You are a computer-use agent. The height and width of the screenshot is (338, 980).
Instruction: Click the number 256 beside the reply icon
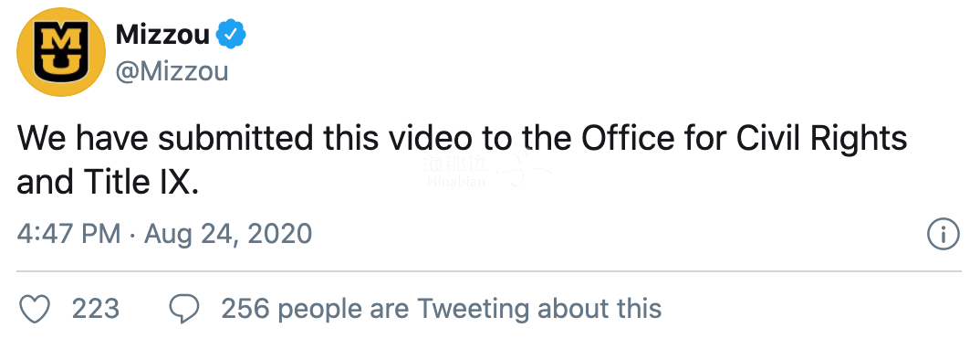245,309
